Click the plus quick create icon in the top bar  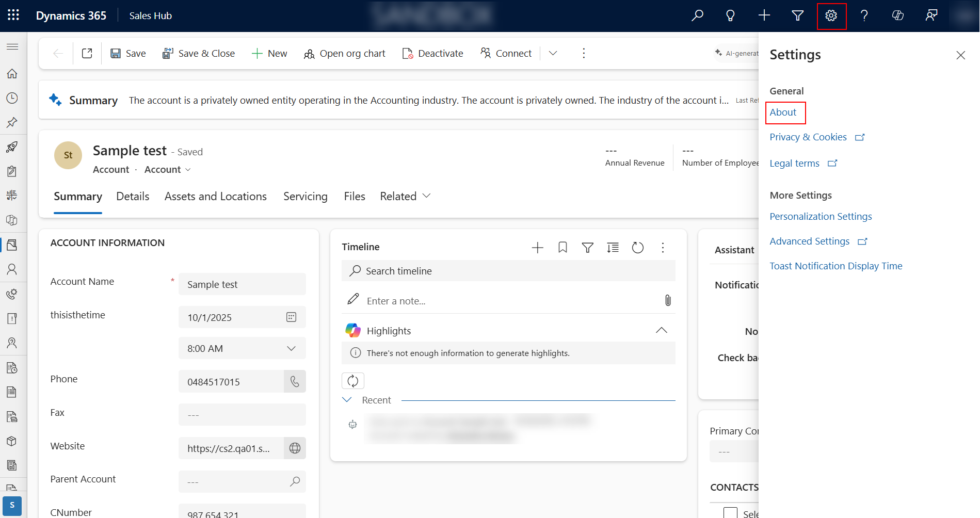(764, 15)
